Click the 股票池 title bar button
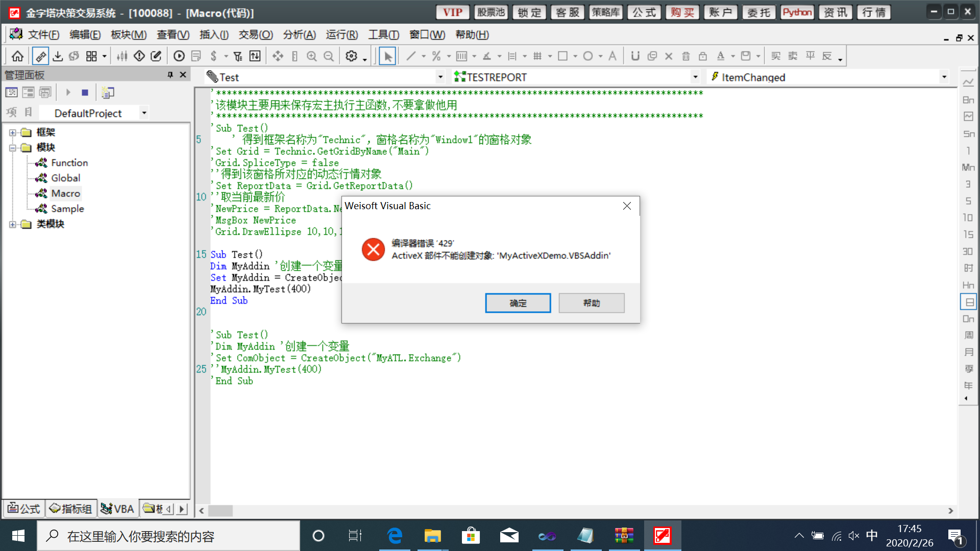This screenshot has width=980, height=551. tap(491, 12)
